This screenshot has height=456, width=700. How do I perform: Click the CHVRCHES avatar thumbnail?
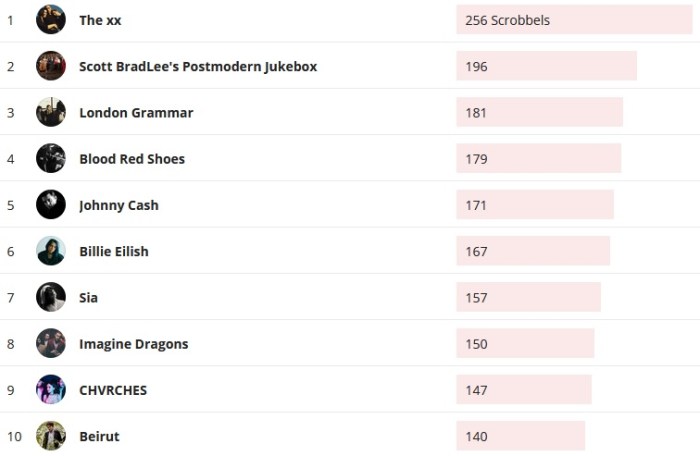pyautogui.click(x=51, y=390)
